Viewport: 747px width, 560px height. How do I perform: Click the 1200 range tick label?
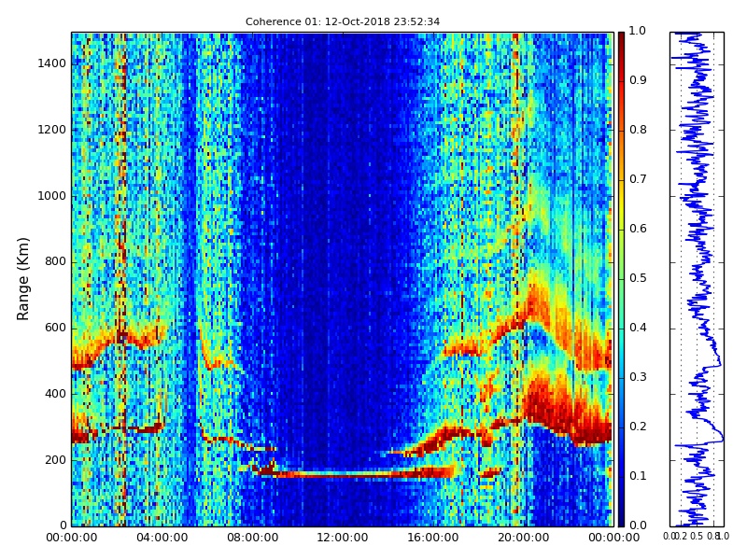coord(52,130)
